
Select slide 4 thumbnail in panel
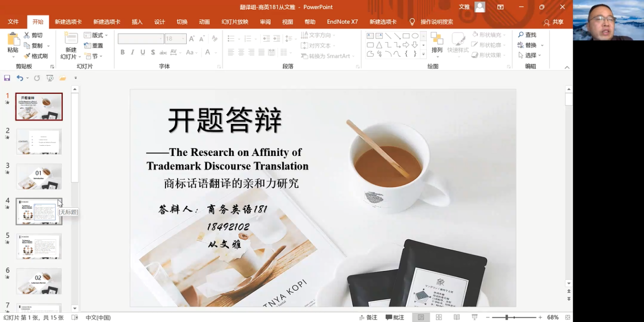click(x=39, y=211)
